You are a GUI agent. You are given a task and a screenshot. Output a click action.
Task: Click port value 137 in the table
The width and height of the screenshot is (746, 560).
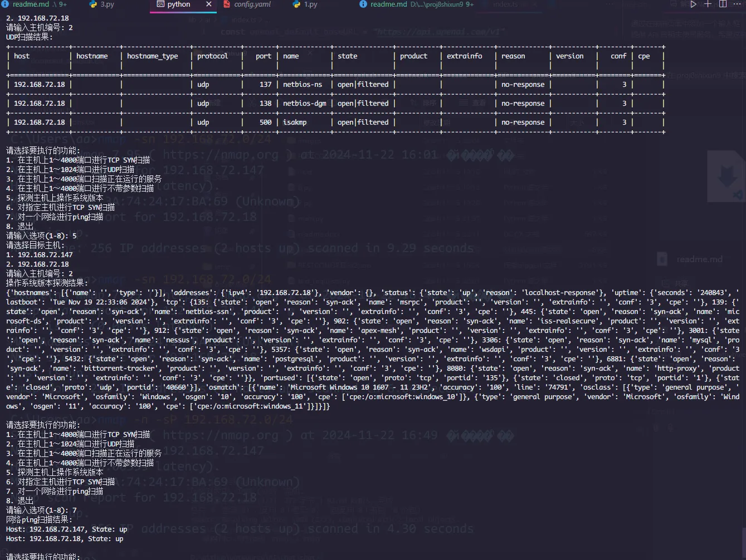tap(266, 85)
